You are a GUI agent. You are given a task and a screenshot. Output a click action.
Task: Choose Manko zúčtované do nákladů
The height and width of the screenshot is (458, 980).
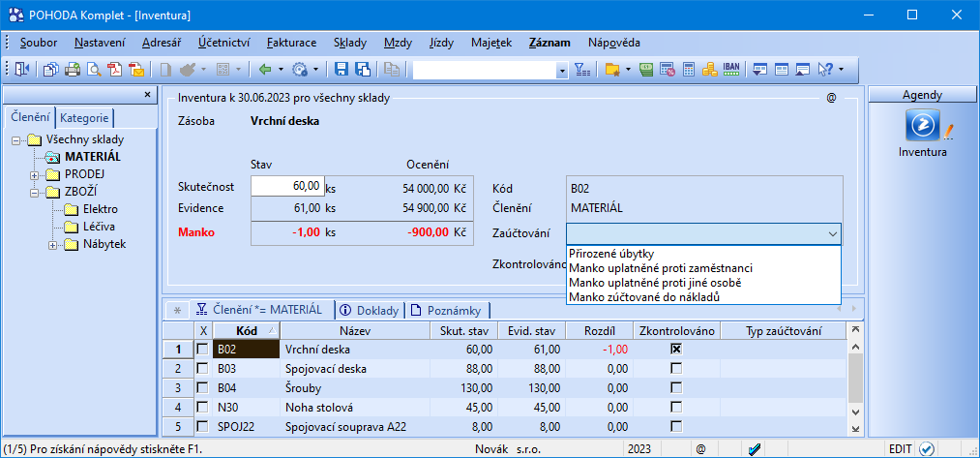point(703,297)
